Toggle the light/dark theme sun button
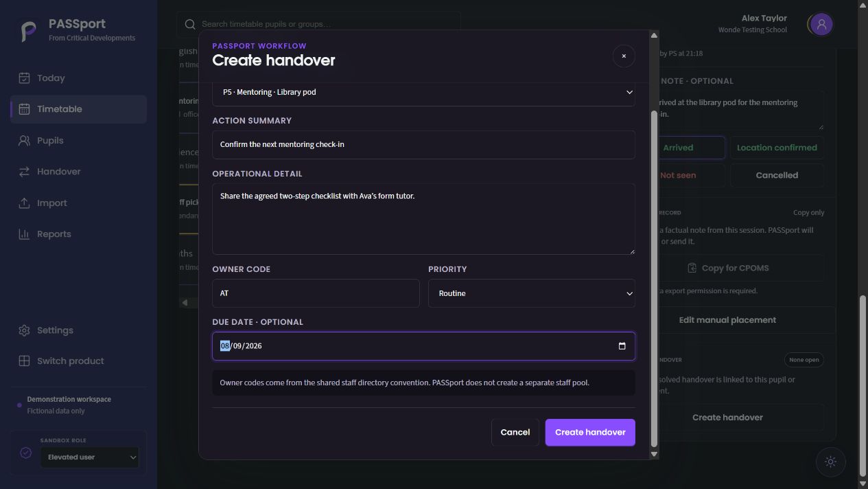The width and height of the screenshot is (868, 489). tap(830, 462)
